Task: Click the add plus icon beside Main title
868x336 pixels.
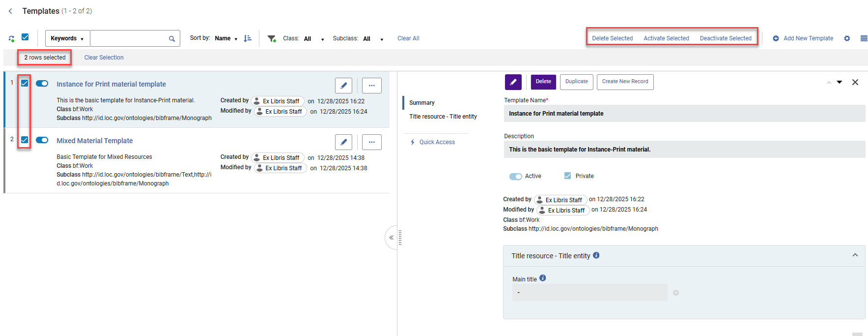Action: (x=676, y=293)
